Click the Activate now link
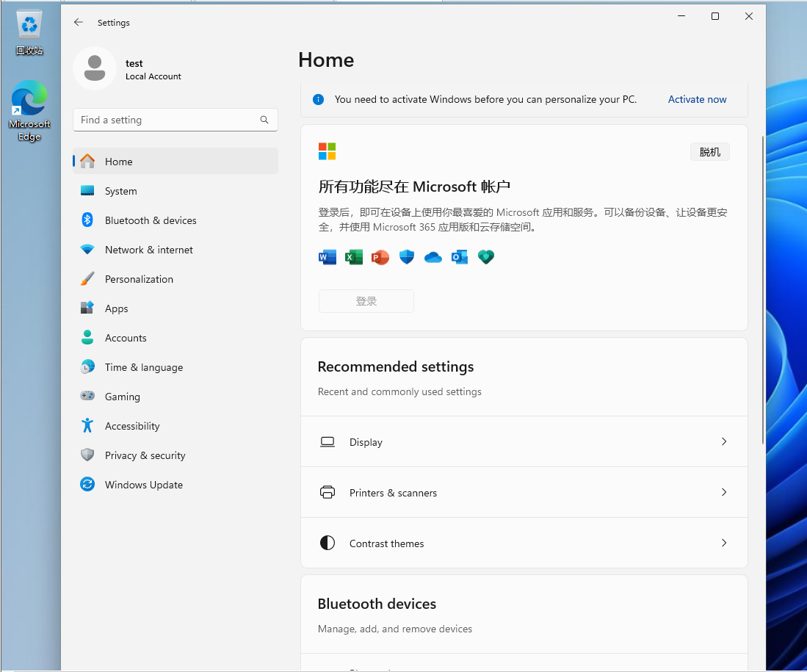 tap(697, 99)
